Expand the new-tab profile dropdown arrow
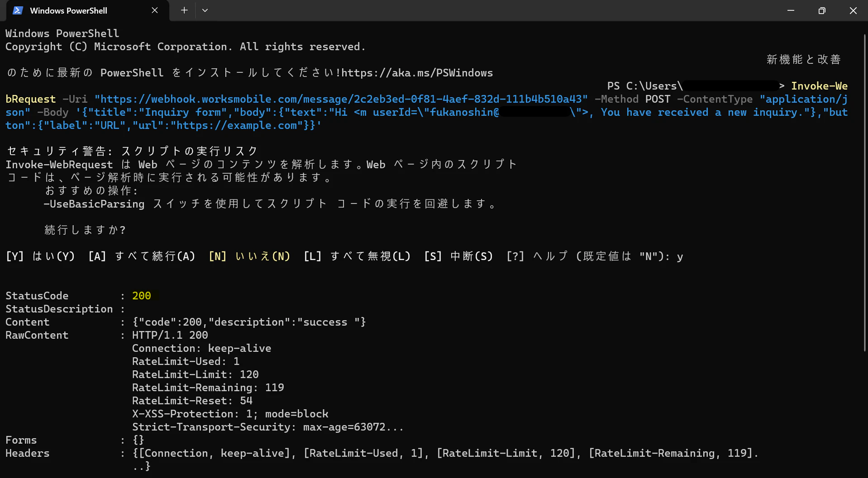 pyautogui.click(x=205, y=10)
